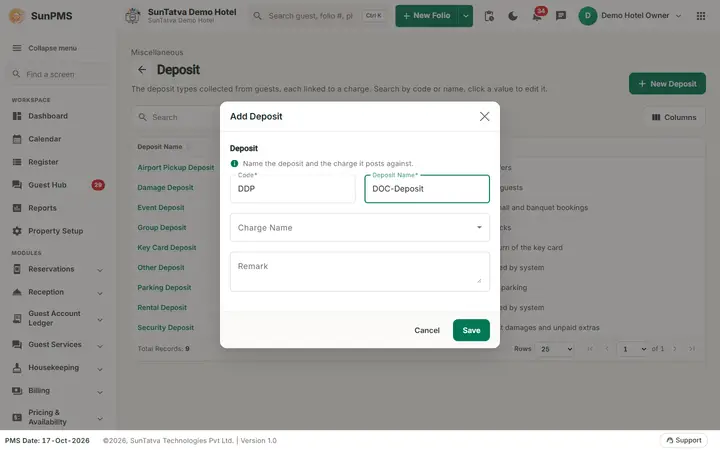
Task: Open the Rental Deposit entry
Action: click(x=162, y=308)
